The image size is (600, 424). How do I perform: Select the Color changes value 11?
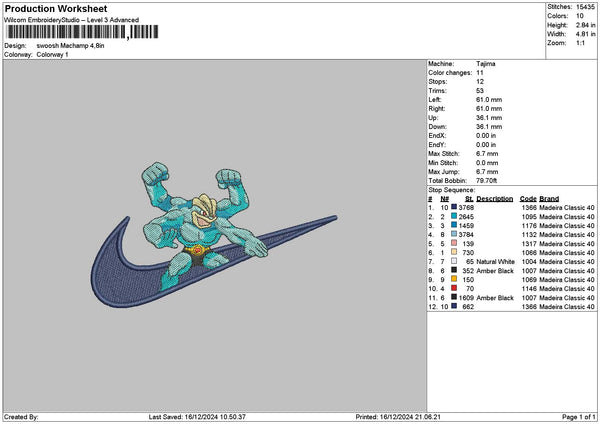click(x=480, y=73)
